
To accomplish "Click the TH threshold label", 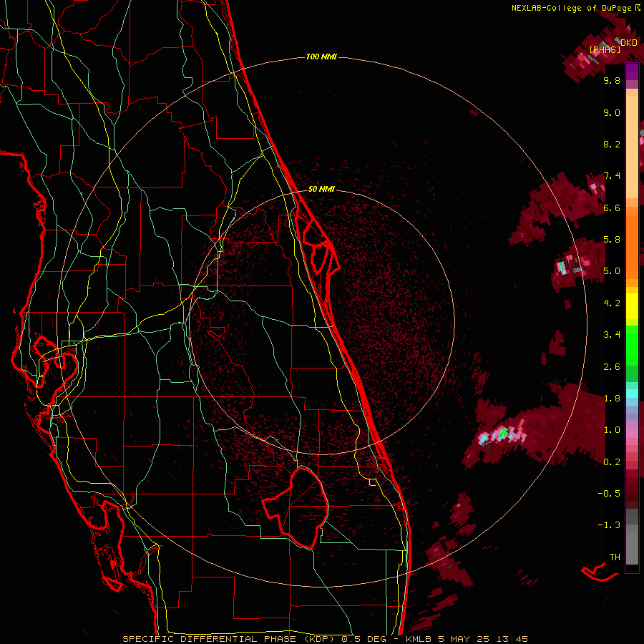I will [615, 557].
